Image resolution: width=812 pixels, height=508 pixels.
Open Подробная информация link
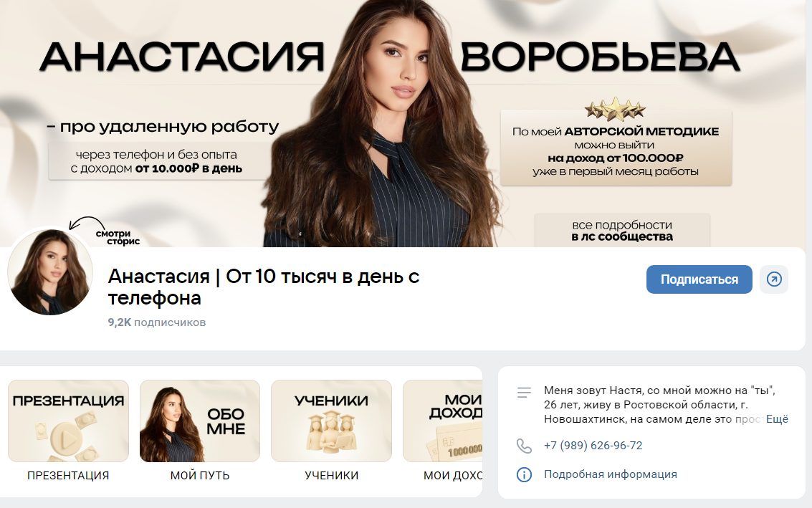[610, 474]
